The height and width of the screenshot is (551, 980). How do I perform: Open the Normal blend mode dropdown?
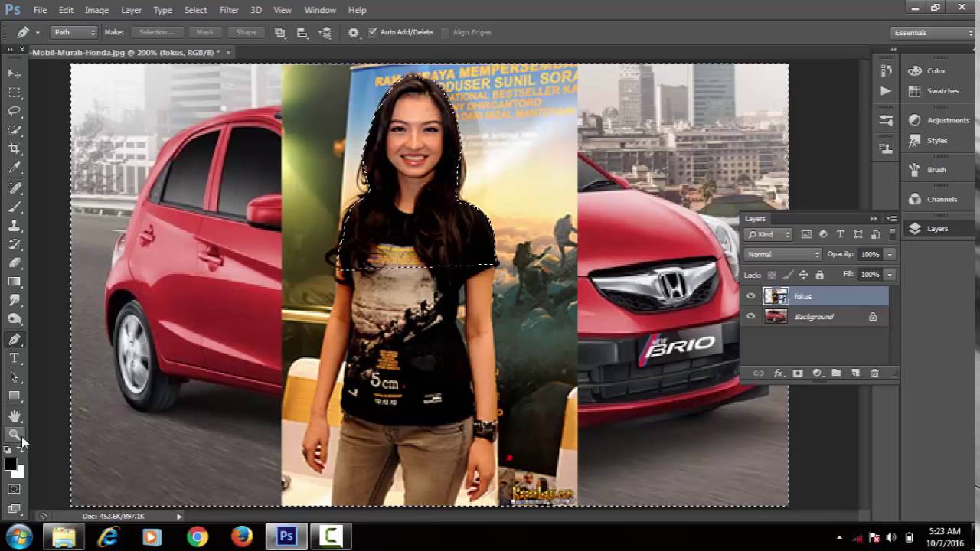point(782,254)
